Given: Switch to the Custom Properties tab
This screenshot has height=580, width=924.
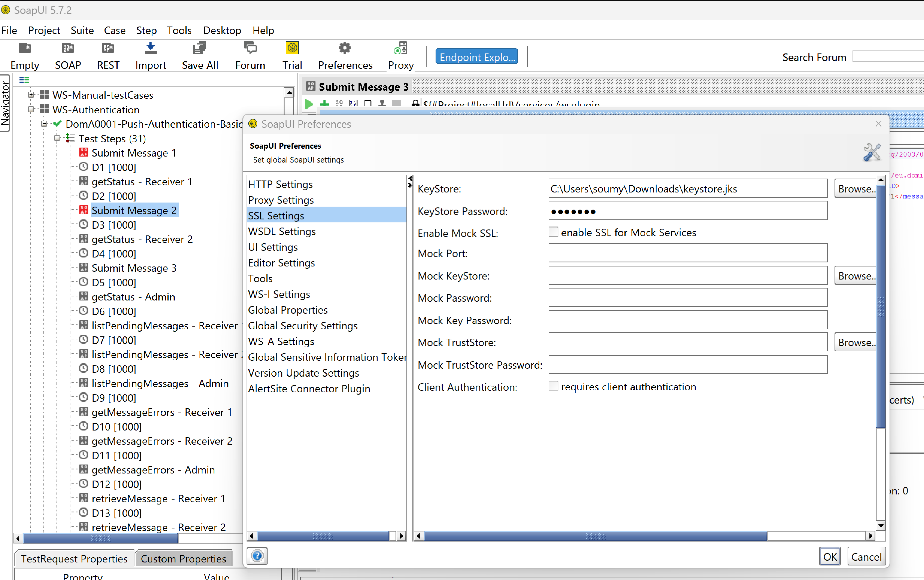Looking at the screenshot, I should [183, 559].
